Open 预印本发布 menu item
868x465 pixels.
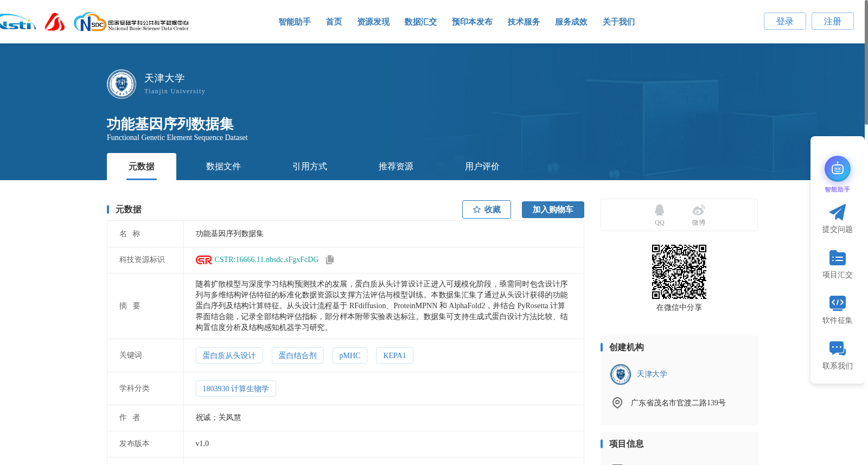click(472, 22)
